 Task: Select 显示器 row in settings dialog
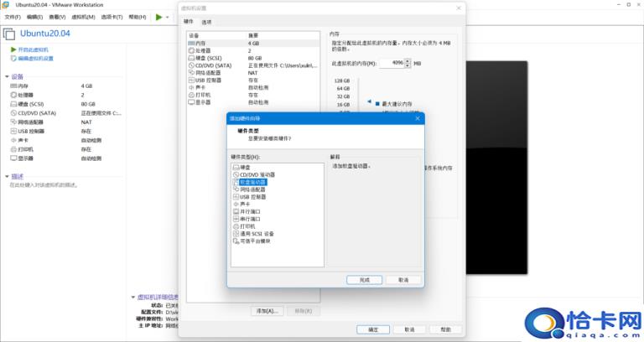coord(253,102)
